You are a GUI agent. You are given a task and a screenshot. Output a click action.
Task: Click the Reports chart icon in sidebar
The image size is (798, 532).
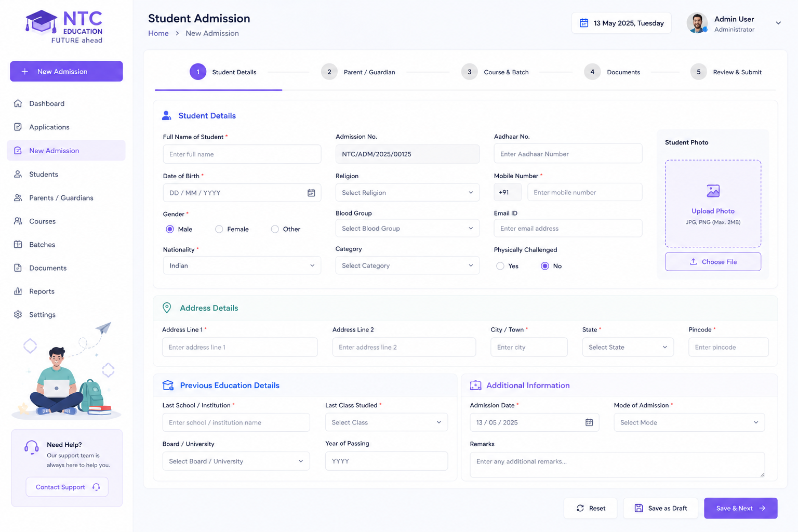pyautogui.click(x=18, y=291)
